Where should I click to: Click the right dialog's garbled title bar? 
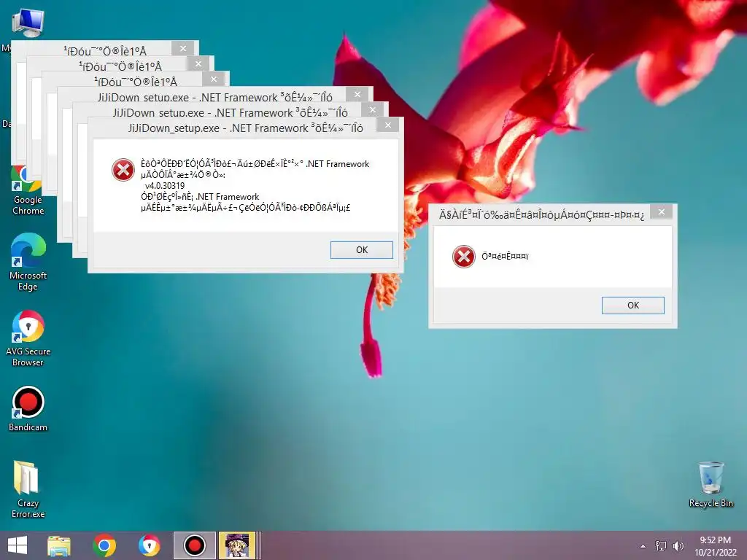541,215
